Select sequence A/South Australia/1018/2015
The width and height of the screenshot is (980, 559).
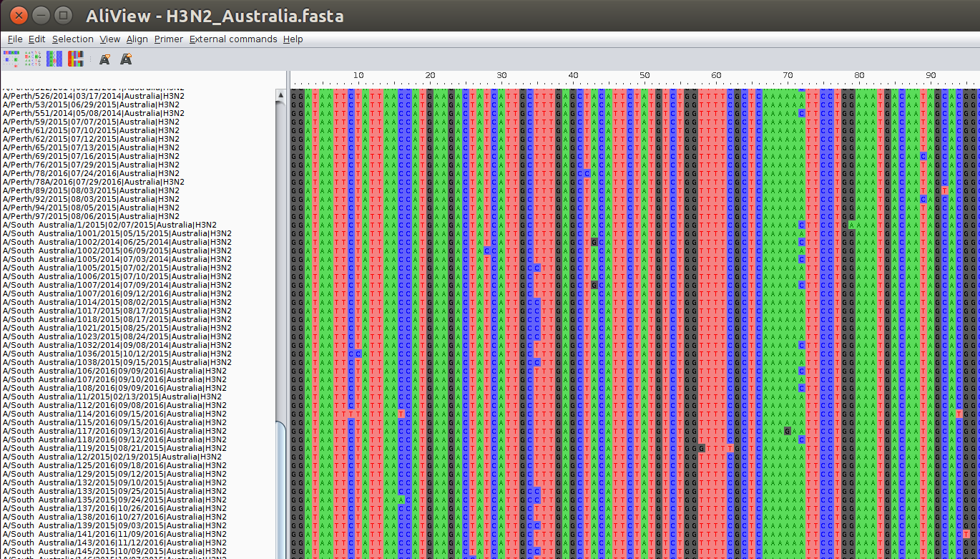click(117, 319)
